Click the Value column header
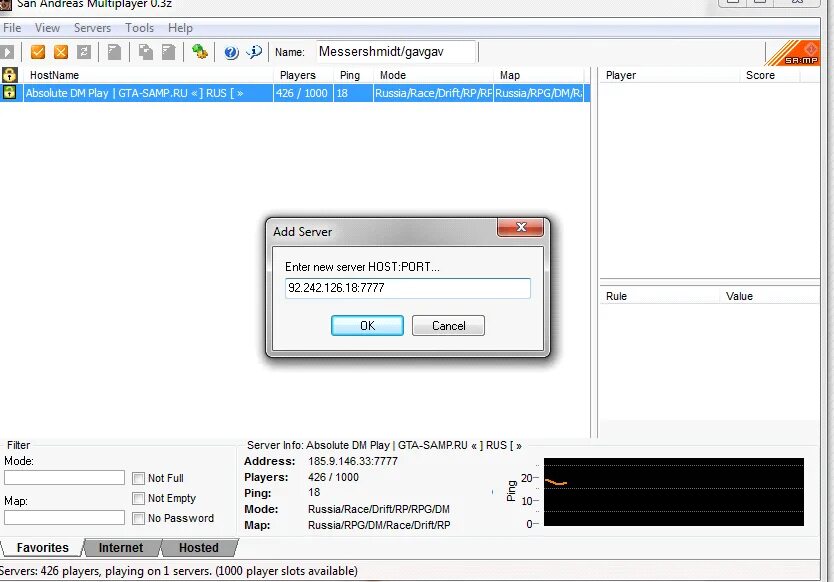 (x=769, y=296)
